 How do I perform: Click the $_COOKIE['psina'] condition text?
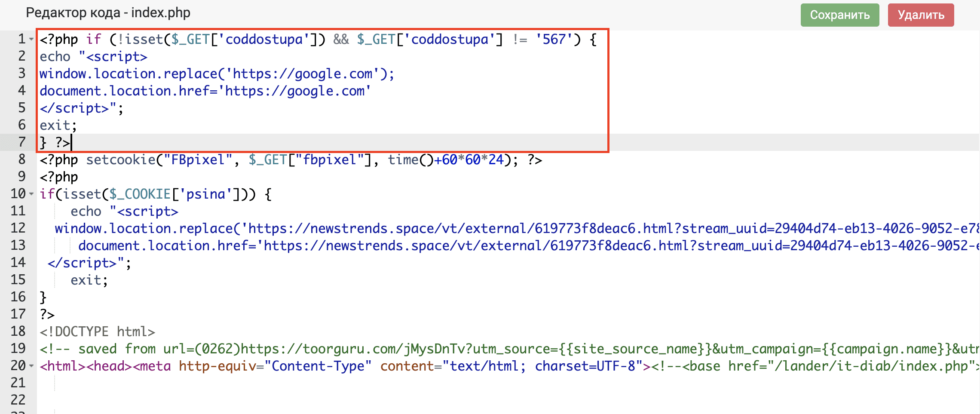tap(172, 194)
